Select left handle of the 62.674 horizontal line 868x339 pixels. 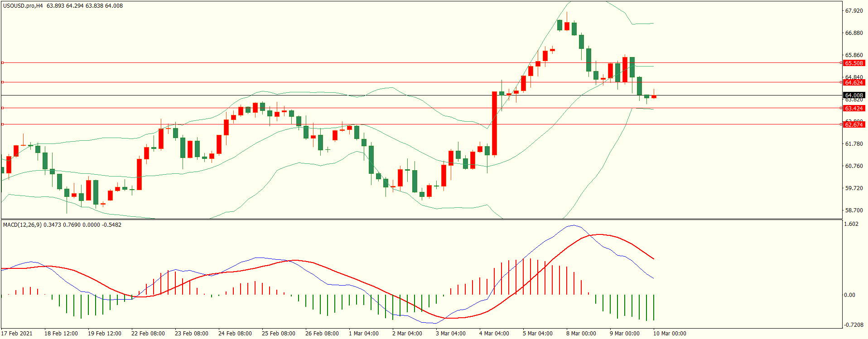3,124
